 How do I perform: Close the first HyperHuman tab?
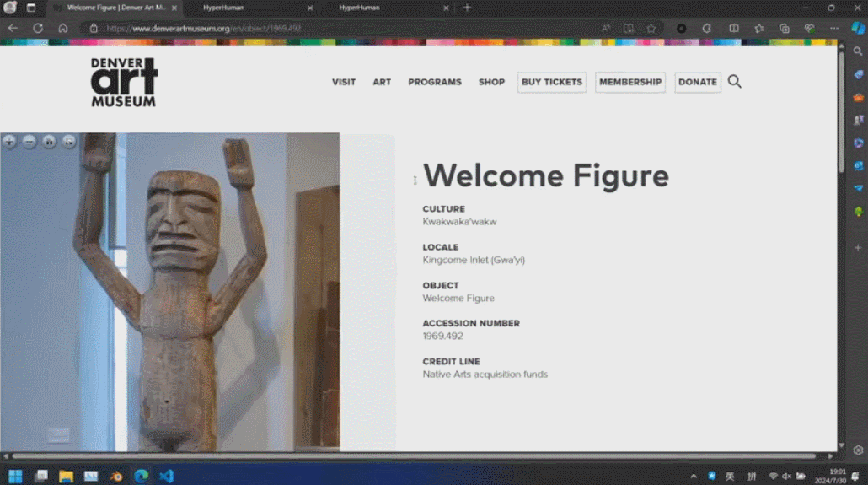310,8
